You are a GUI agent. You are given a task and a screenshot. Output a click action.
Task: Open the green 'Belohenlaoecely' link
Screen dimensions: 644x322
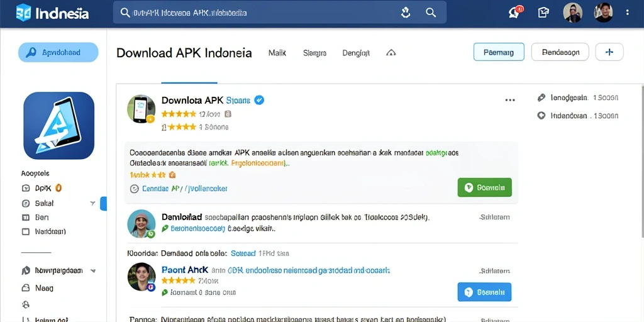click(198, 228)
